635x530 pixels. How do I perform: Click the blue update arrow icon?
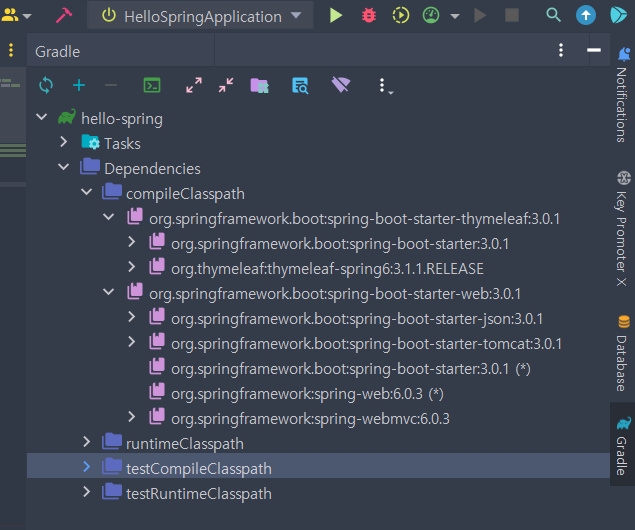click(x=586, y=15)
